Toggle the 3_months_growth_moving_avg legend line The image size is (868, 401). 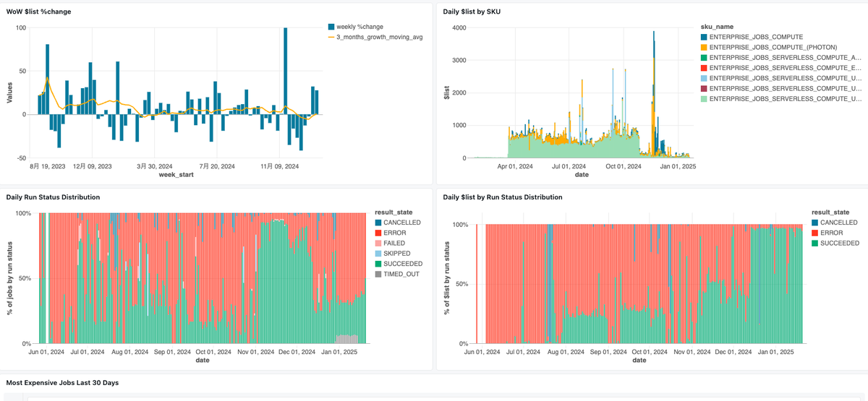click(375, 37)
